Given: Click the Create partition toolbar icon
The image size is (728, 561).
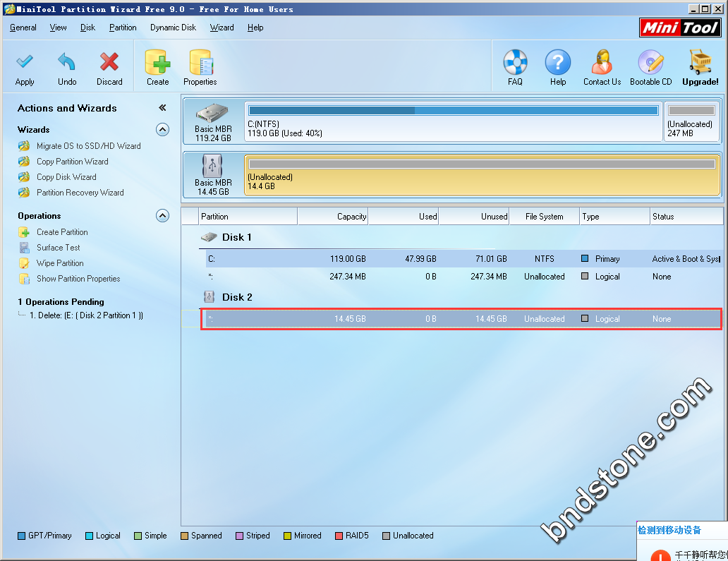Looking at the screenshot, I should pyautogui.click(x=158, y=62).
